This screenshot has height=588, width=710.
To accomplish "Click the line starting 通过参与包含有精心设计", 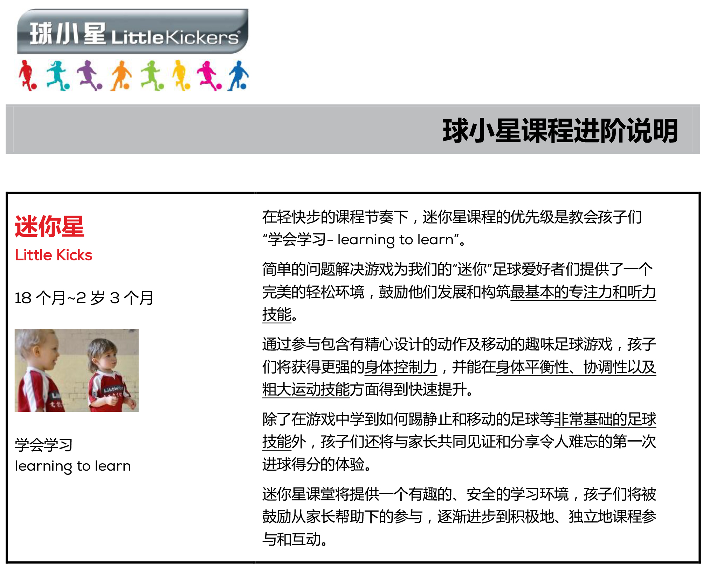I will [459, 344].
